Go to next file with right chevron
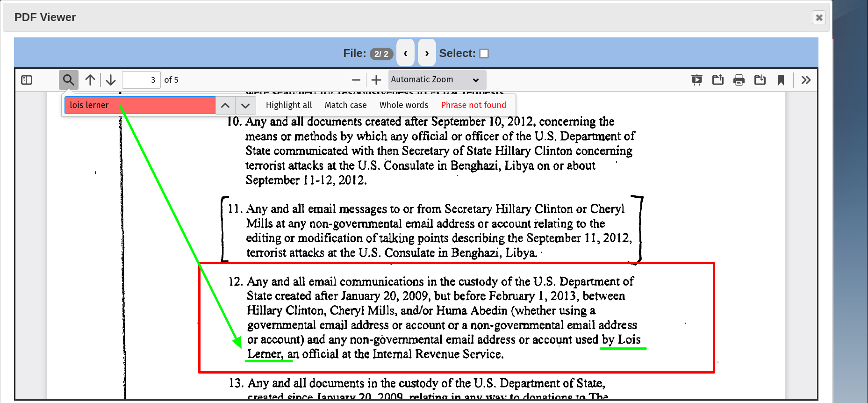Image resolution: width=868 pixels, height=403 pixels. (427, 53)
